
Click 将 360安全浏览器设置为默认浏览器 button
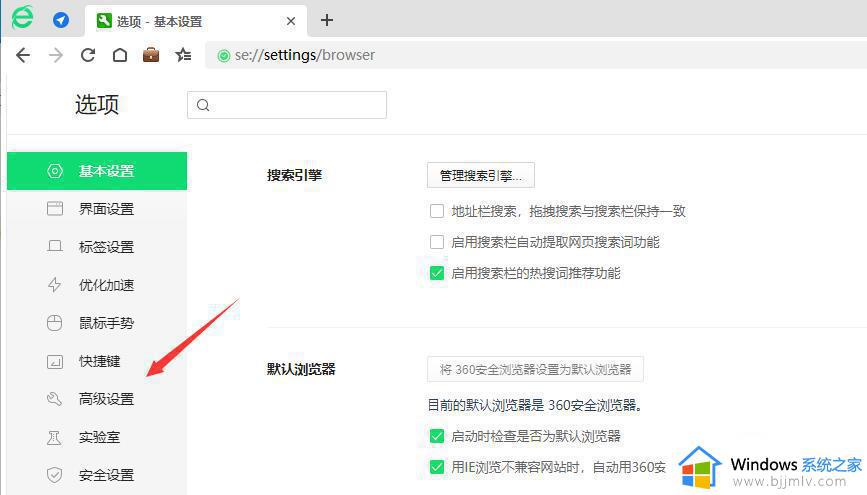(535, 369)
